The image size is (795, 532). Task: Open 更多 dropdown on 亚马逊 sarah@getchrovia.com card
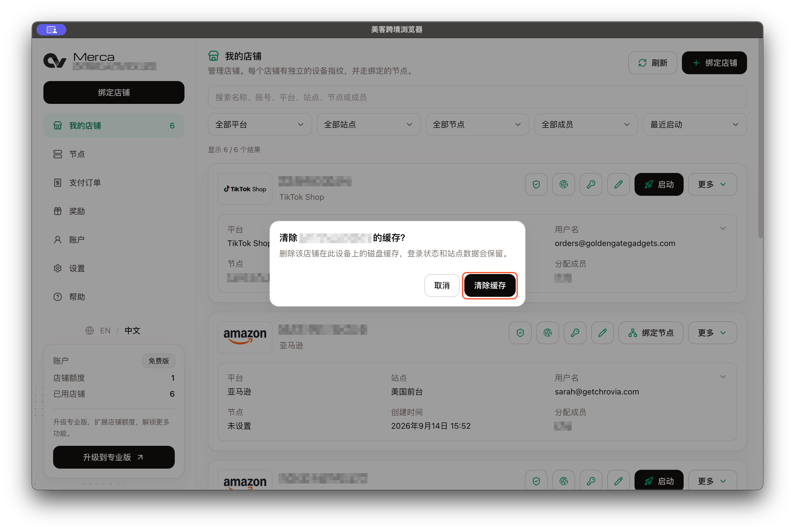pos(712,332)
